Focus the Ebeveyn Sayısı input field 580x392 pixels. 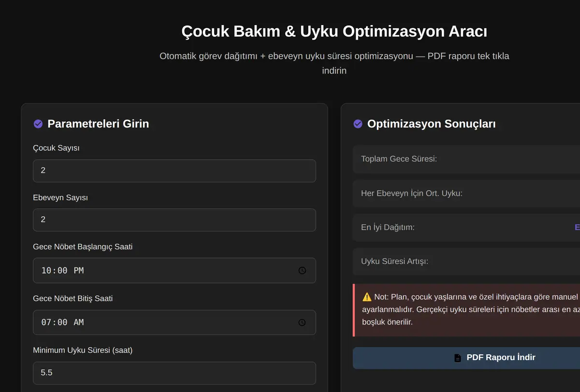[174, 220]
